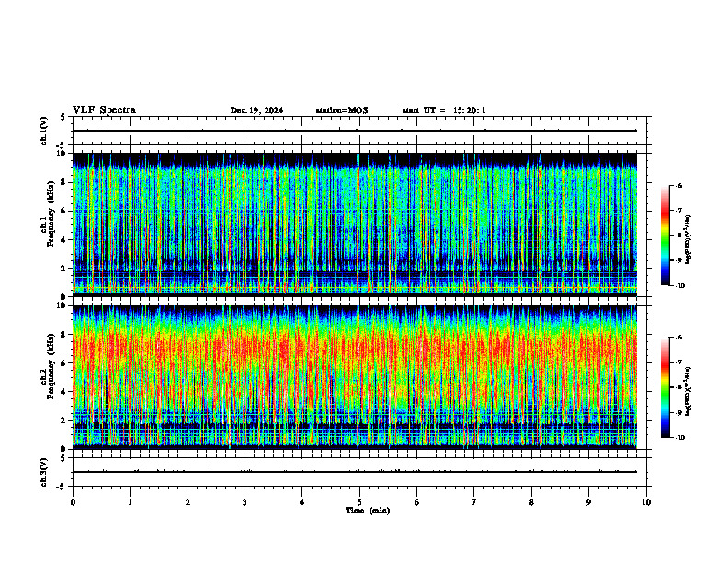Click time axis tick label "10"
This screenshot has height=563, width=728.
coord(646,502)
